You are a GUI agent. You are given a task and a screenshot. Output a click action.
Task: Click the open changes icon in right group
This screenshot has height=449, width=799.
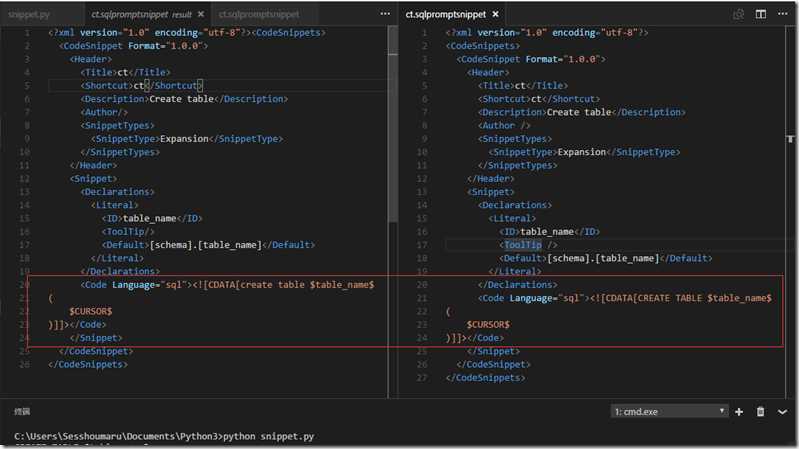click(738, 14)
